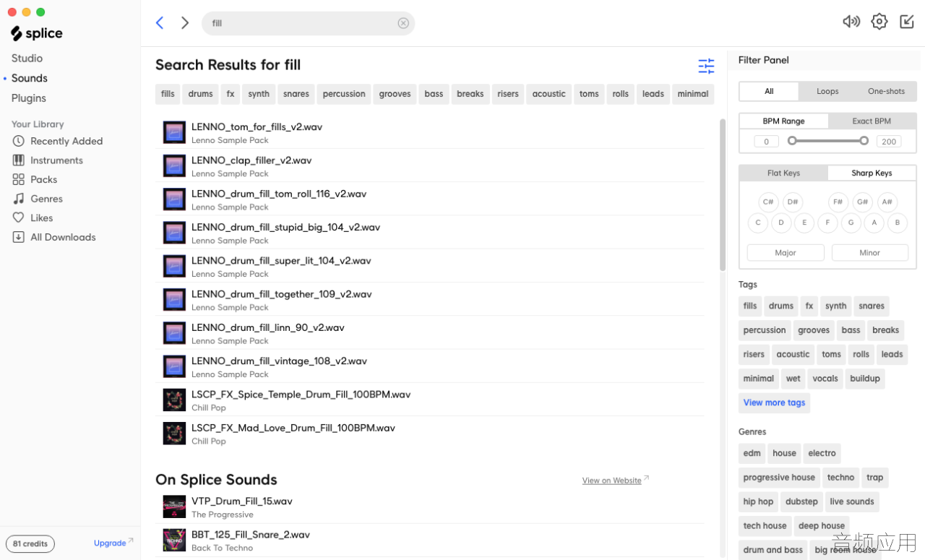The image size is (925, 560).
Task: Click LENNO_tom_for_fills_v2 pack thumbnail
Action: point(174,132)
